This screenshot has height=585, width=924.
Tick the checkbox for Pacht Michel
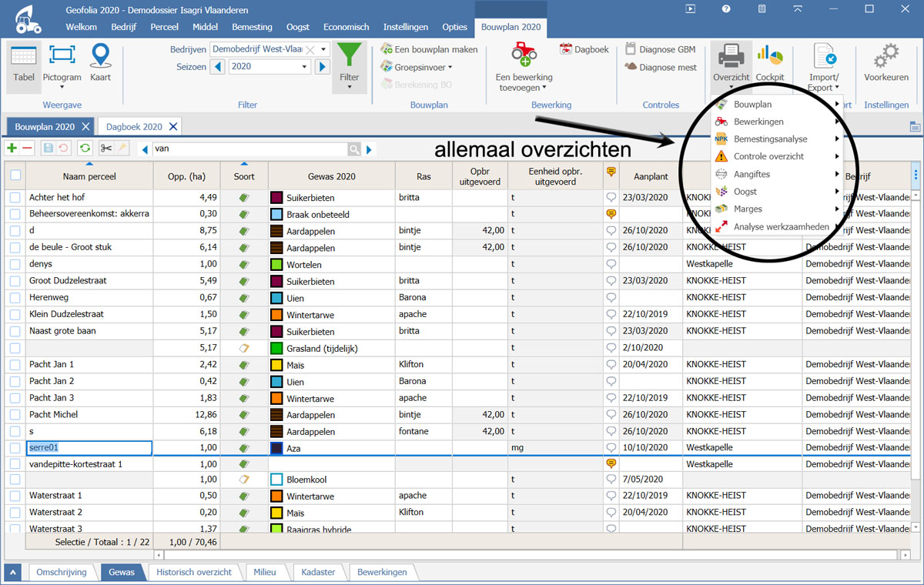coord(15,415)
